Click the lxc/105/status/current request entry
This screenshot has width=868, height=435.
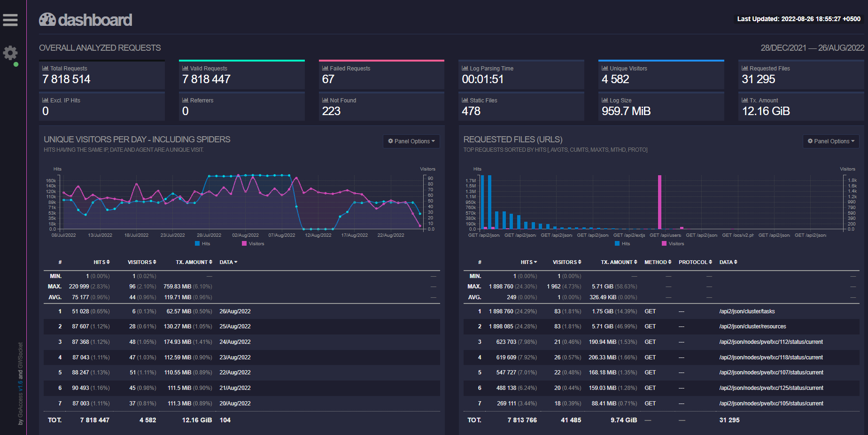[x=771, y=404]
